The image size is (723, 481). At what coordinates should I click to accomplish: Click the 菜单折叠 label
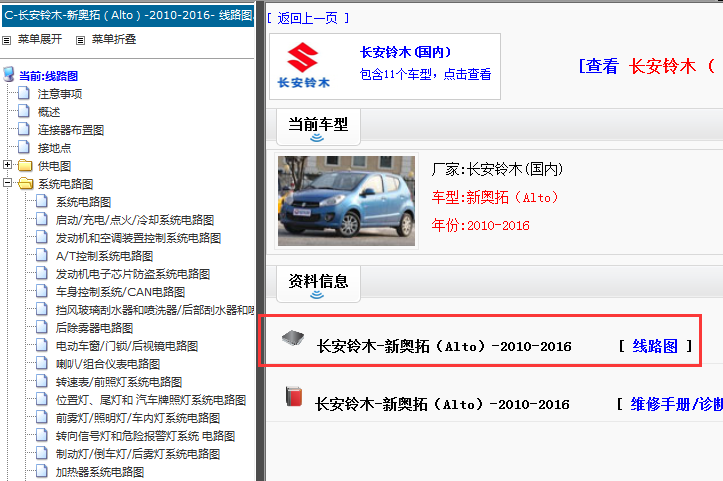114,40
